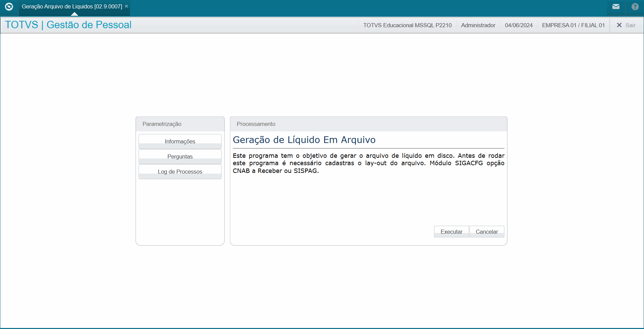Click EMPRESA 01 / FILIAL 01

[573, 25]
